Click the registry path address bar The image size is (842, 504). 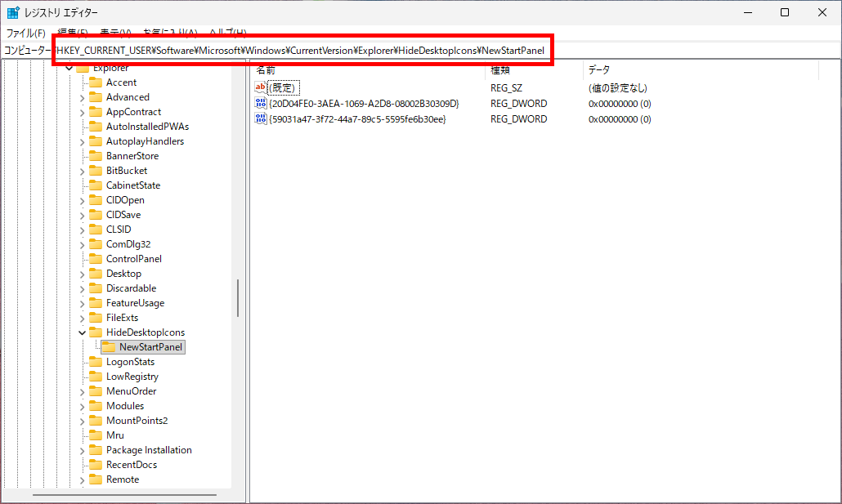click(302, 51)
